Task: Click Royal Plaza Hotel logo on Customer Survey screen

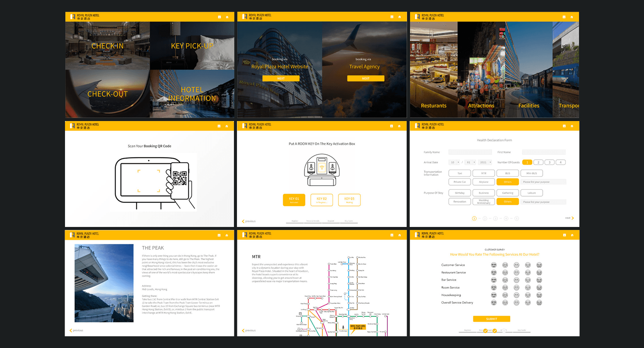Action: 429,235
